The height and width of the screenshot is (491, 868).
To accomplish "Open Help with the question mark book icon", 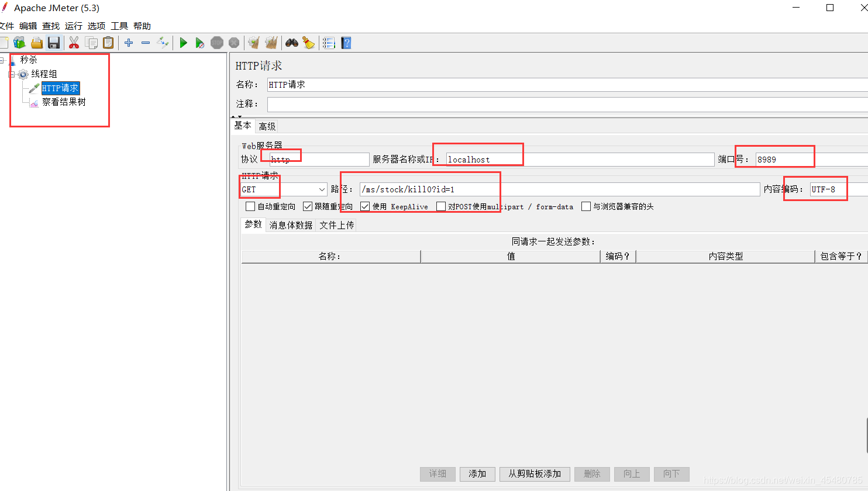I will [346, 43].
